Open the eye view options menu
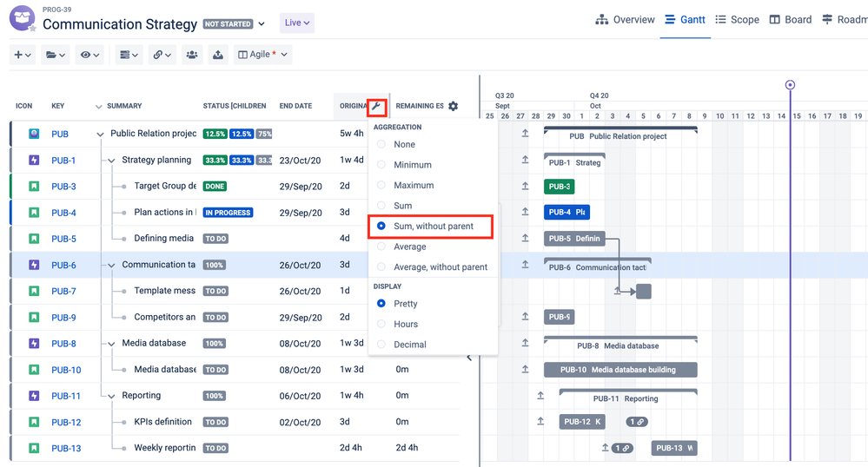 coord(89,55)
